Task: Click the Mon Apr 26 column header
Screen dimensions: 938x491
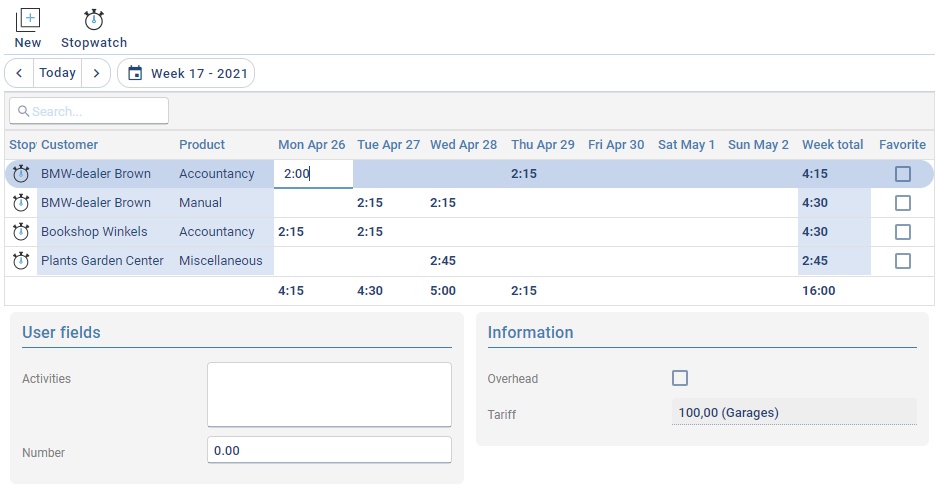Action: click(312, 145)
